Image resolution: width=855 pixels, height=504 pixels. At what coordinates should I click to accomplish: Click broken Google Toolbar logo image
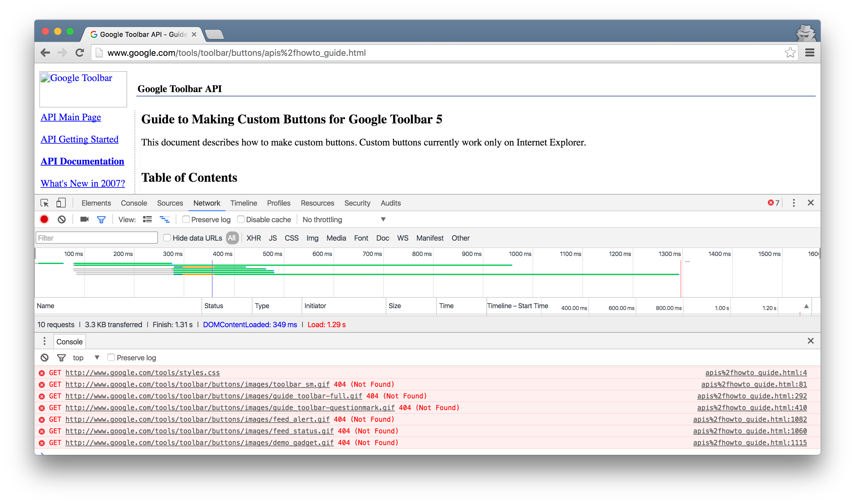coord(83,89)
